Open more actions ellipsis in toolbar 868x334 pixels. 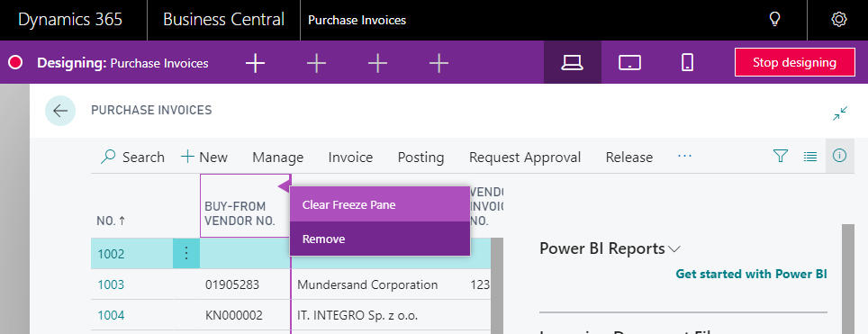pos(685,157)
